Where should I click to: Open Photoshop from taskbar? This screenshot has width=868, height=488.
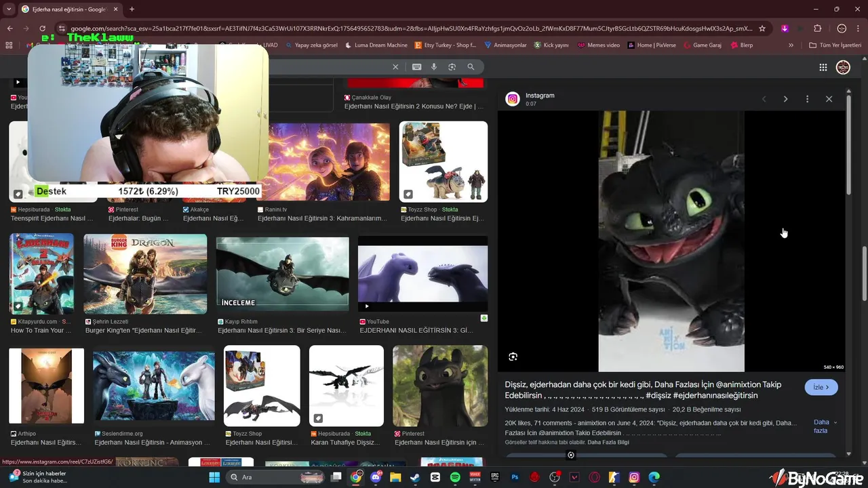(x=515, y=477)
